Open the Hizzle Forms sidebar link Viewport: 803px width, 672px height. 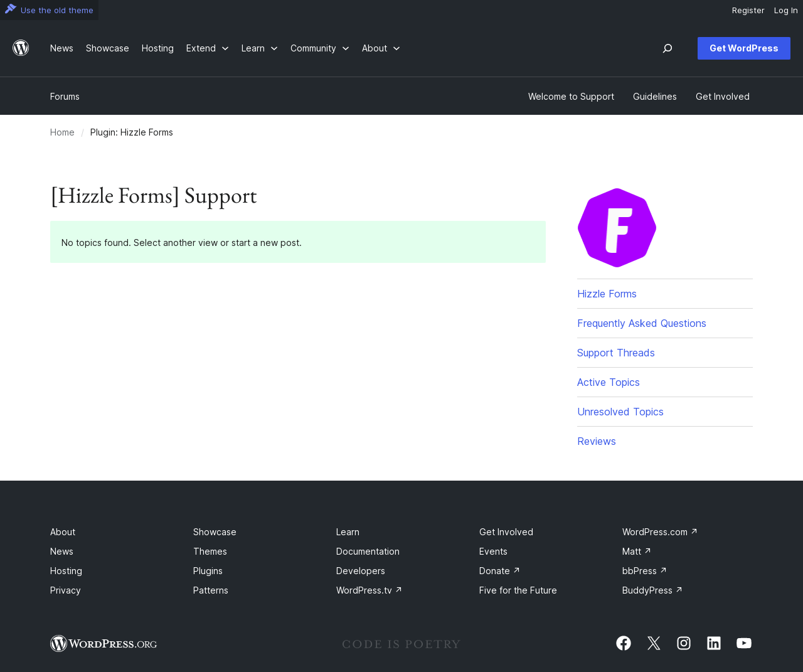tap(607, 294)
